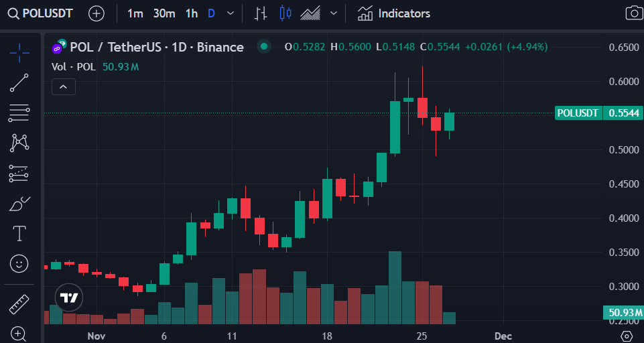This screenshot has width=644, height=343.
Task: Select the trend line tool
Action: pos(19,82)
